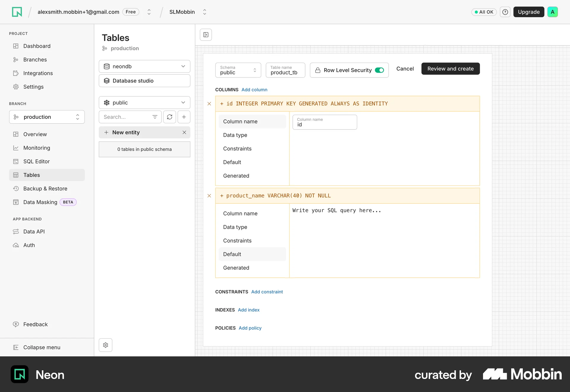Image resolution: width=570 pixels, height=392 pixels.
Task: Add a new table with the plus button
Action: (184, 117)
